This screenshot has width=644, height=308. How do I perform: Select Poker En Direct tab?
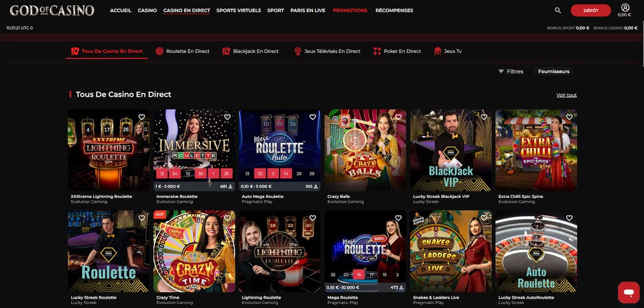pyautogui.click(x=397, y=51)
